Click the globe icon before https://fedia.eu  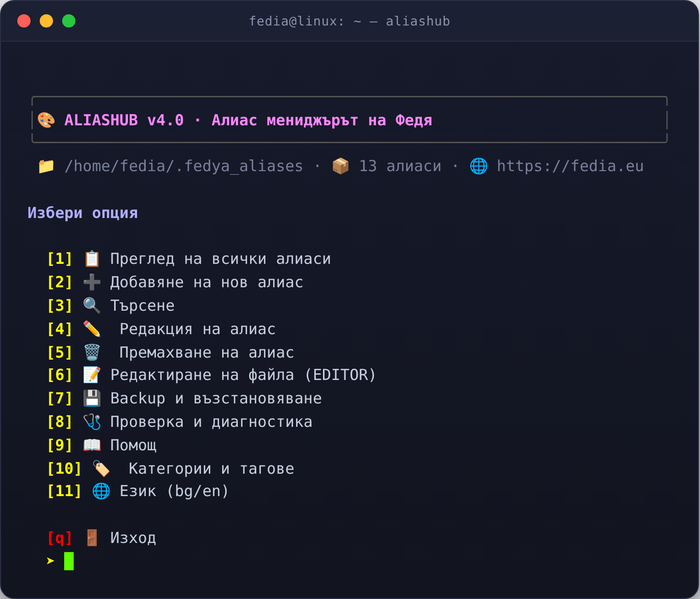(478, 166)
